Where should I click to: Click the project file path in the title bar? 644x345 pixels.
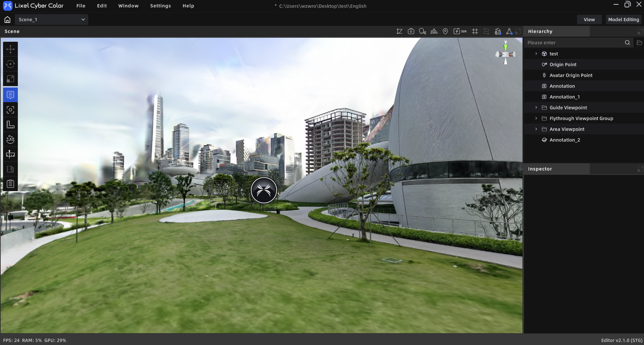pyautogui.click(x=323, y=6)
